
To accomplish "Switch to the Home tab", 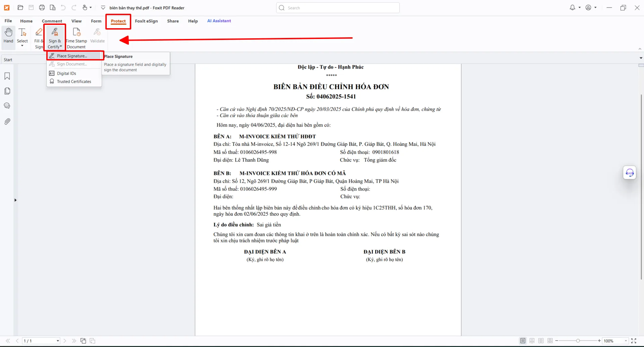I will point(26,21).
